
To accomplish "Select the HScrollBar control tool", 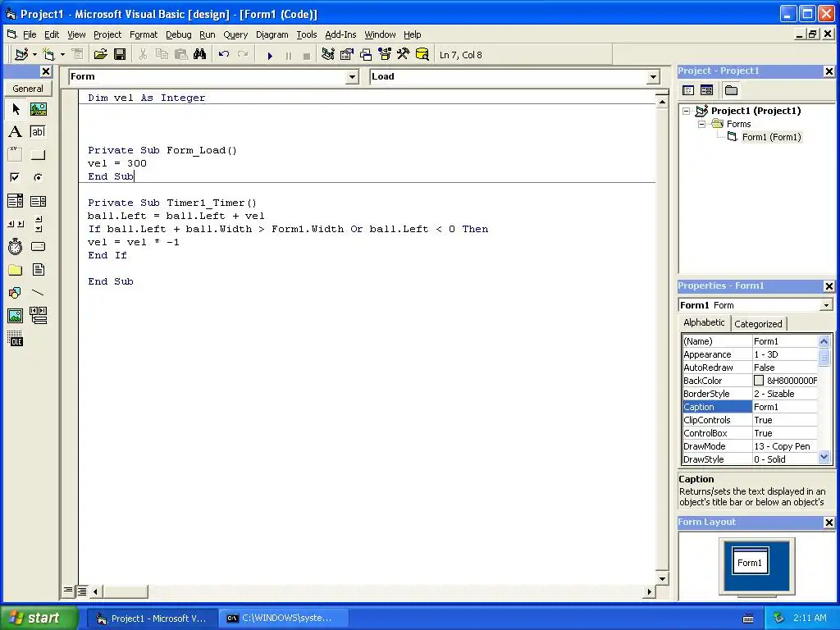I will (16, 224).
